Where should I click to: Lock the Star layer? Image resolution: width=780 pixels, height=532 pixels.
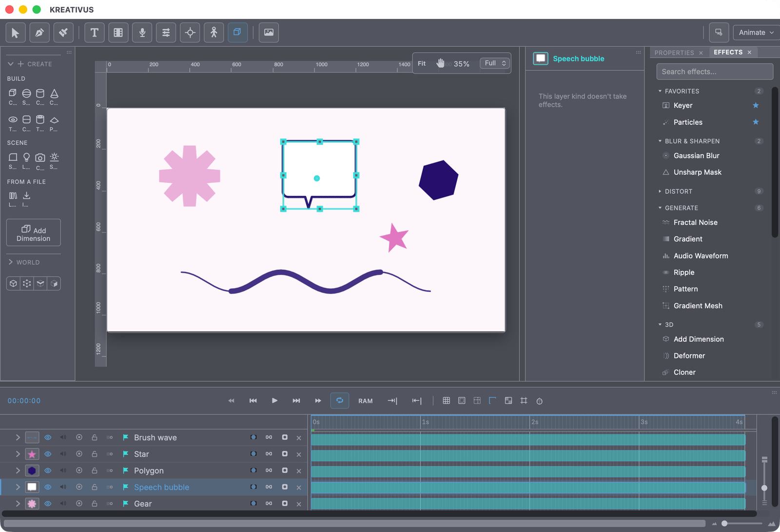point(95,454)
